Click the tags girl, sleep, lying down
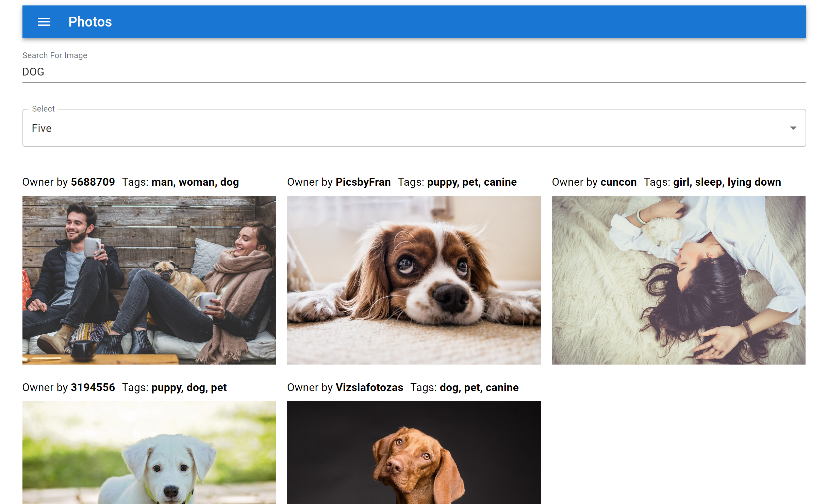Screen dimensions: 828x504 tap(727, 182)
